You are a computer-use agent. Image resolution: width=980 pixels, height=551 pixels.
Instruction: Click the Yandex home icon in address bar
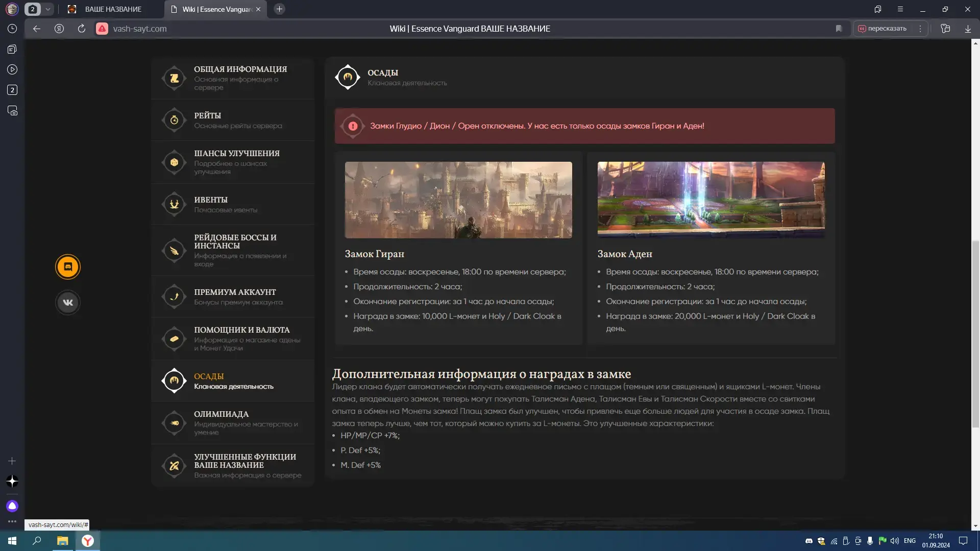click(59, 29)
